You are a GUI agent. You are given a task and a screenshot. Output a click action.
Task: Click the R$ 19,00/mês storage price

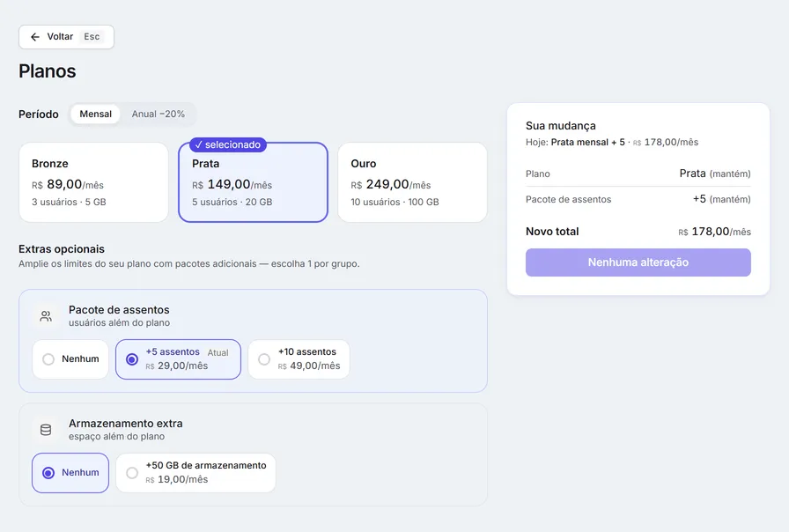pyautogui.click(x=177, y=480)
